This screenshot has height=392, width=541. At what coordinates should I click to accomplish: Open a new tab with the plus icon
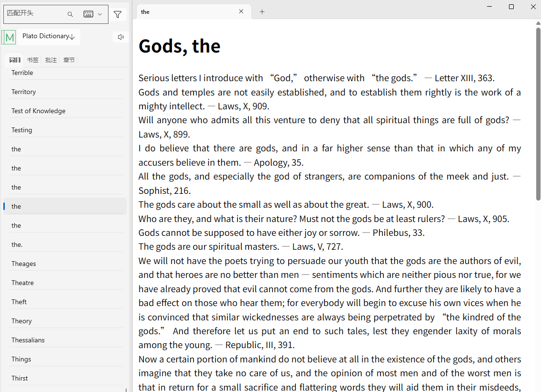click(x=262, y=11)
